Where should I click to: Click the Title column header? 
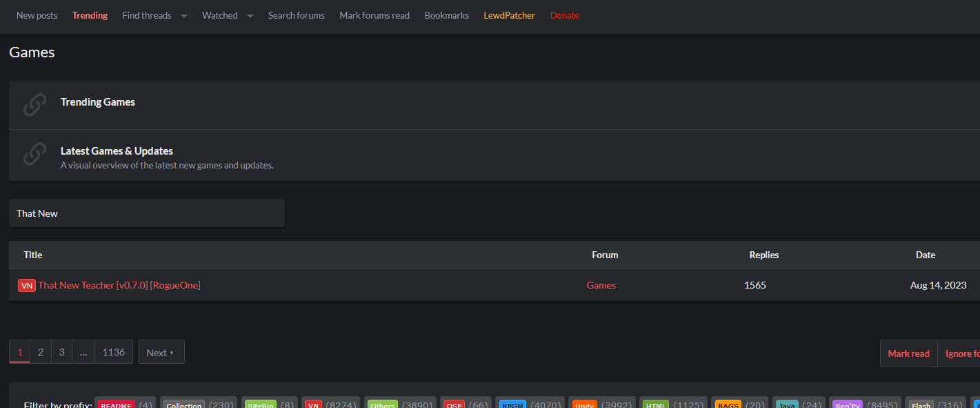33,255
